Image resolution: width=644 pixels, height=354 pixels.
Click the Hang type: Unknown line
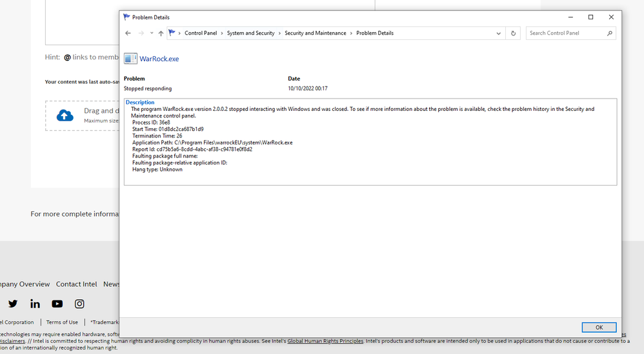(157, 170)
